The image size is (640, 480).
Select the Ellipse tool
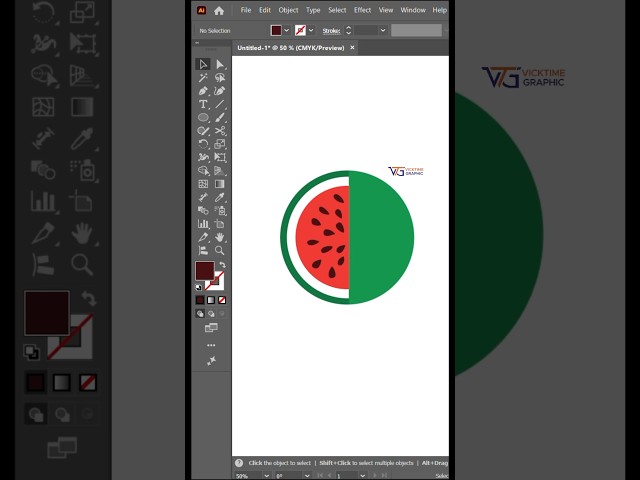203,118
